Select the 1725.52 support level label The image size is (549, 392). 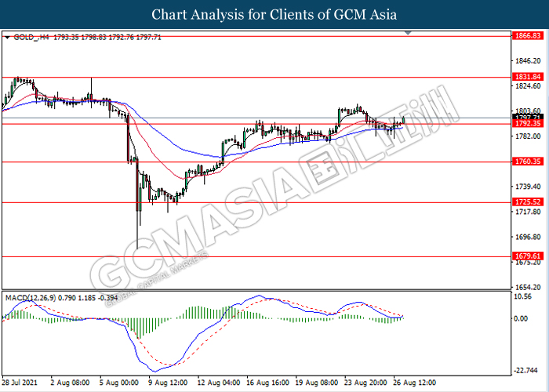(x=528, y=202)
